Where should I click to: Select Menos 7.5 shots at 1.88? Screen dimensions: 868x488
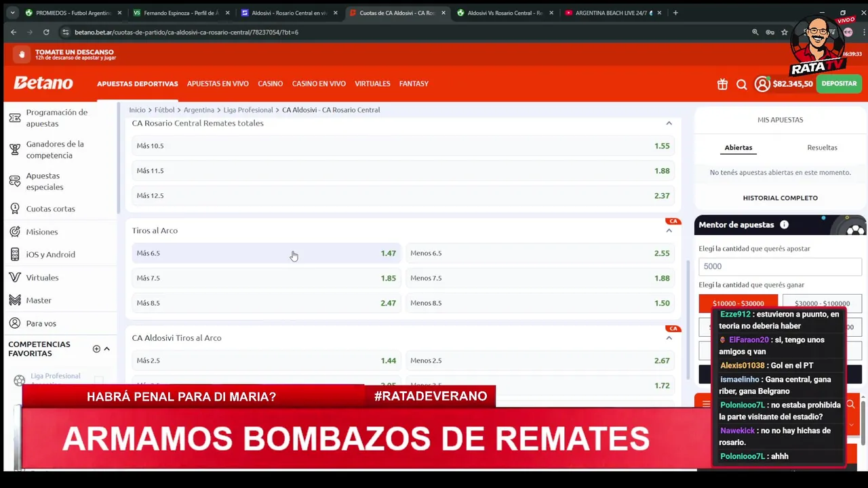[540, 278]
